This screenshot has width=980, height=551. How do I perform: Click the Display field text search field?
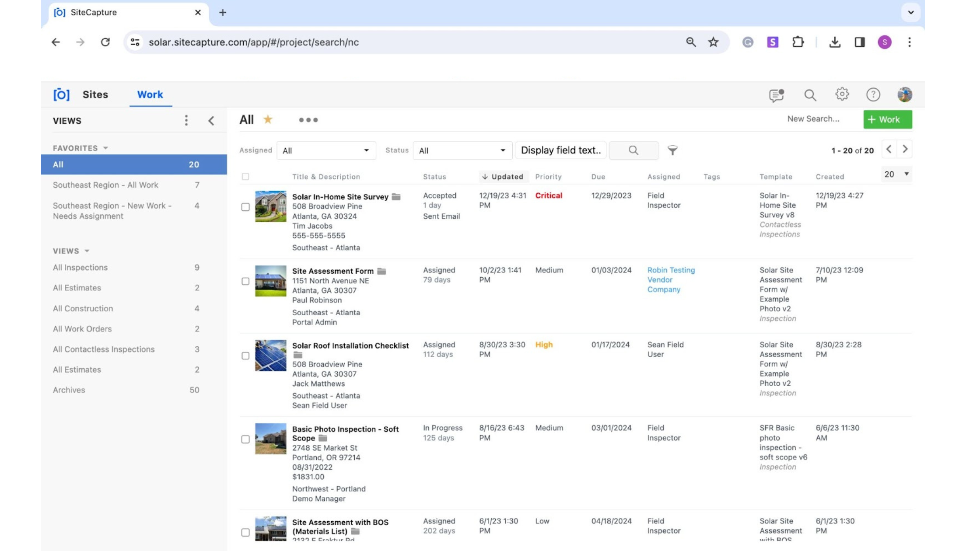point(560,150)
